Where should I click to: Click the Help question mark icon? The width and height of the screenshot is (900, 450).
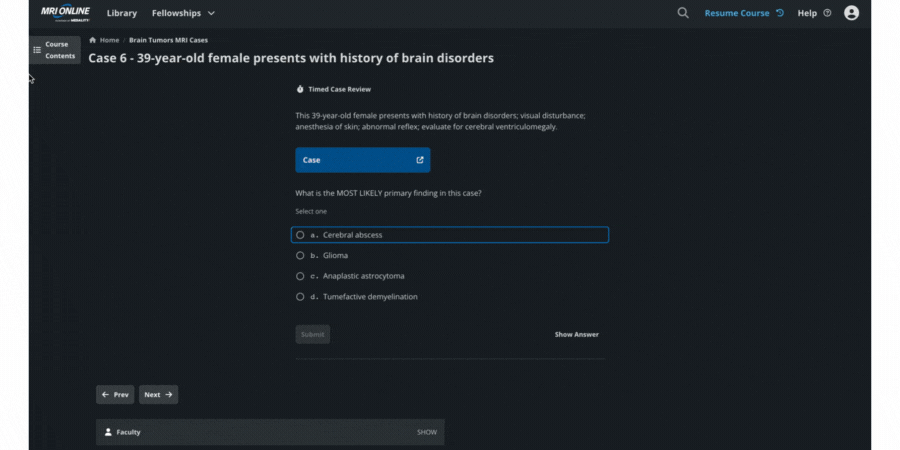point(827,13)
